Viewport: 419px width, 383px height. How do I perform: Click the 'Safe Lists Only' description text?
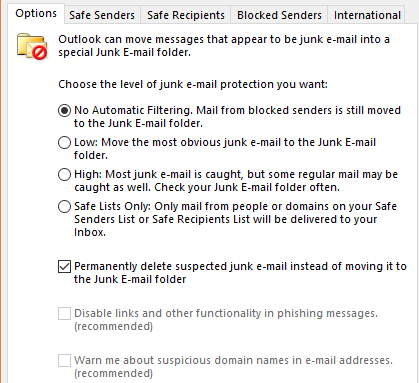pyautogui.click(x=235, y=219)
